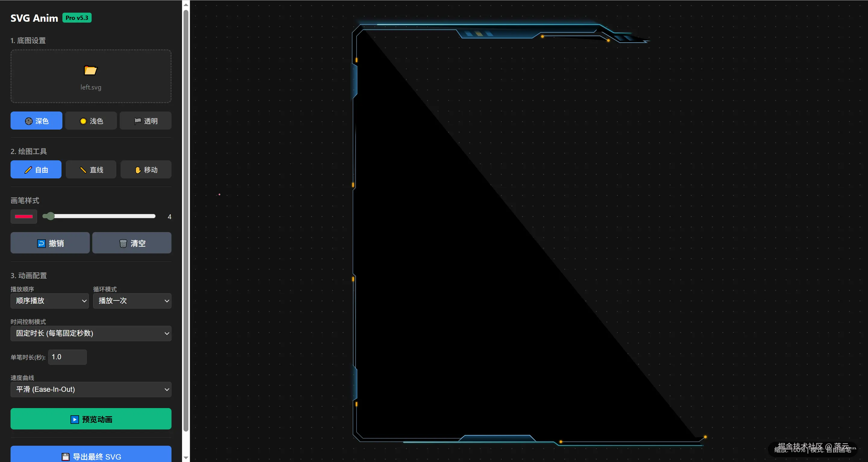Activate the 移动 hand move tool
The image size is (868, 462).
146,169
